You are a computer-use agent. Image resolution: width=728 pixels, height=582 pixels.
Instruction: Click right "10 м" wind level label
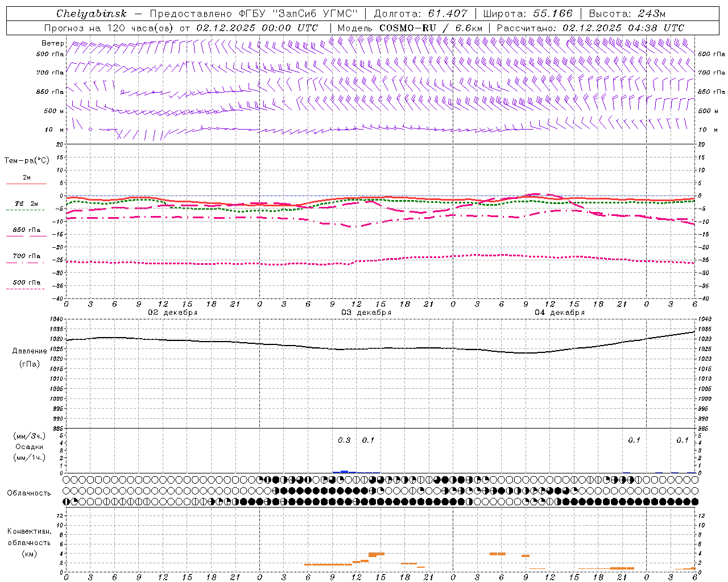(x=707, y=130)
